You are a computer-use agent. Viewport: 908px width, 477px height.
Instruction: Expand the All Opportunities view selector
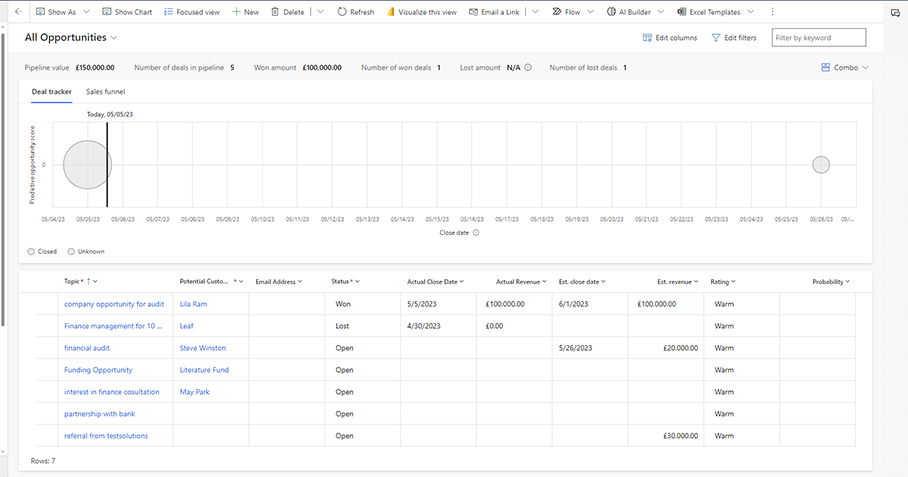click(x=114, y=37)
